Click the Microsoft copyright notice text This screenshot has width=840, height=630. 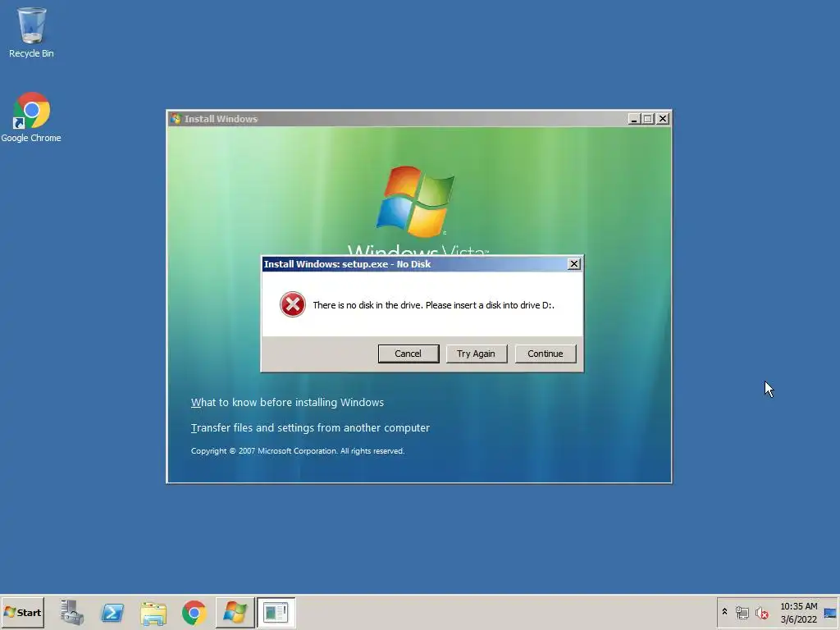[297, 451]
